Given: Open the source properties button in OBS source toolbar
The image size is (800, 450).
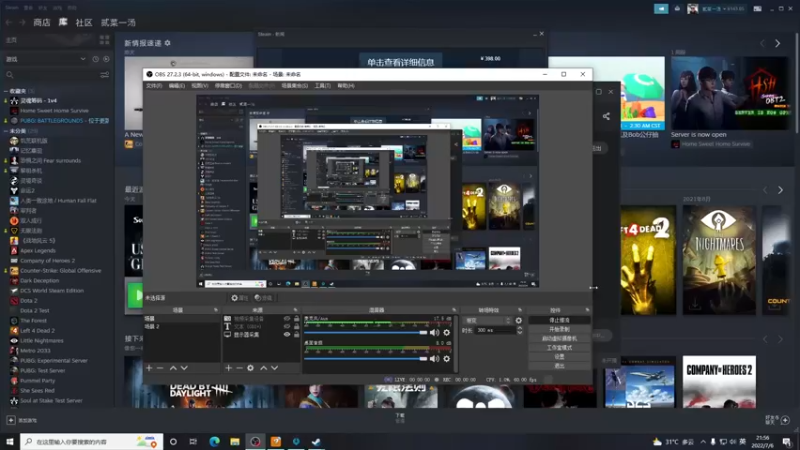Looking at the screenshot, I should [239, 298].
